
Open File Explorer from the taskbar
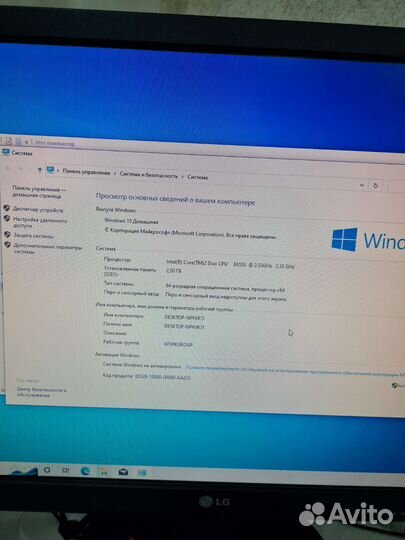[x=104, y=472]
